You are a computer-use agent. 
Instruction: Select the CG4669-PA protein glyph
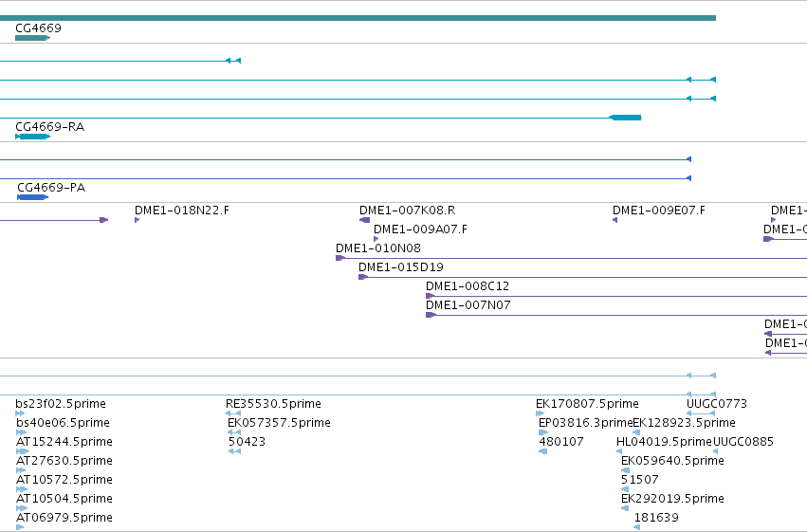(33, 197)
